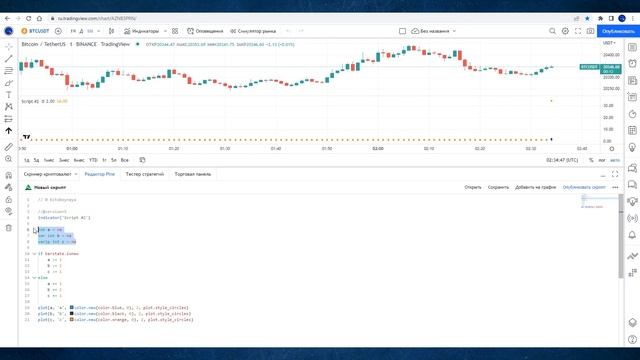Switch to the Тестер стратегий tab
Image resolution: width=640 pixels, height=360 pixels.
click(145, 174)
